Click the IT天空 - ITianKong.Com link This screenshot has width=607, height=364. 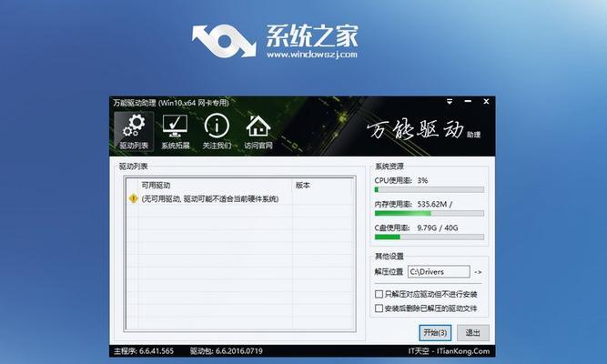449,351
